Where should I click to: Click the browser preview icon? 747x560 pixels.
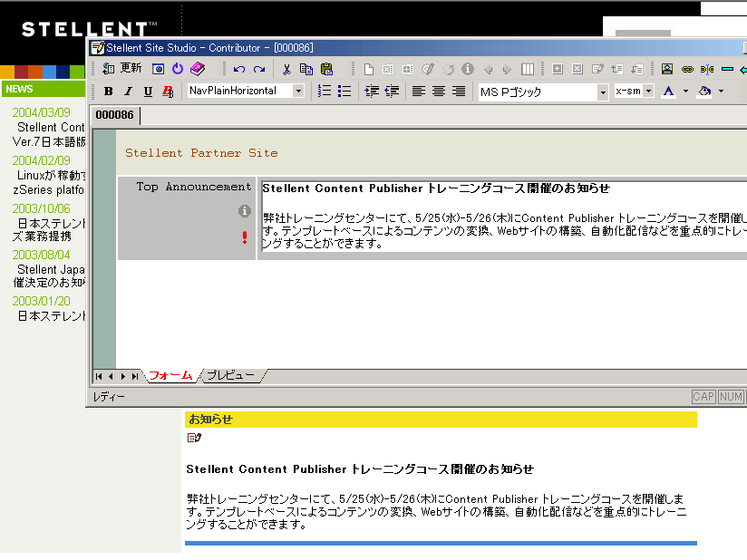[x=158, y=69]
